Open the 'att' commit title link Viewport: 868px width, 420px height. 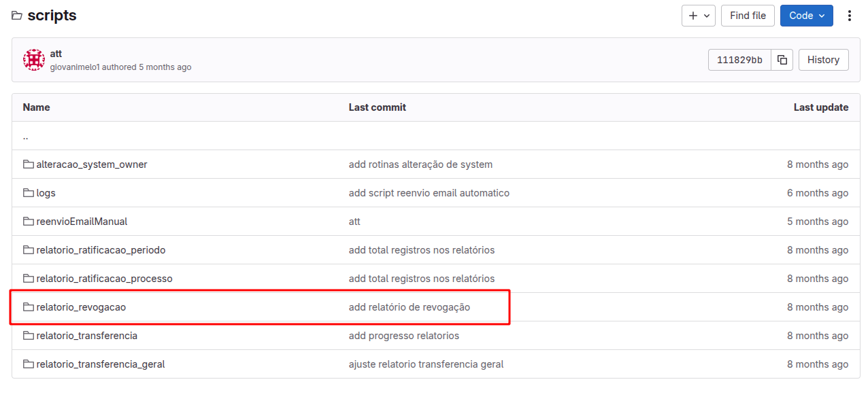(56, 54)
